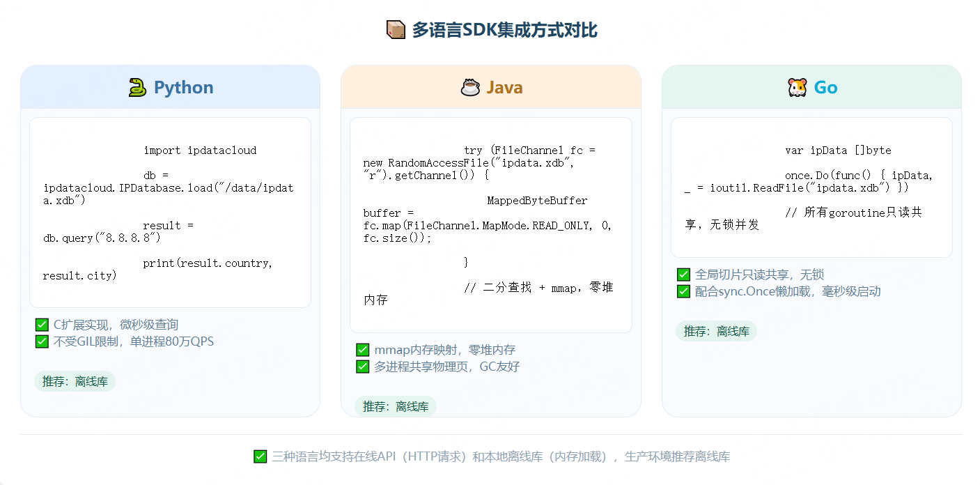
Task: Click the footer text 三种语言均支持在线API
Action: click(334, 456)
